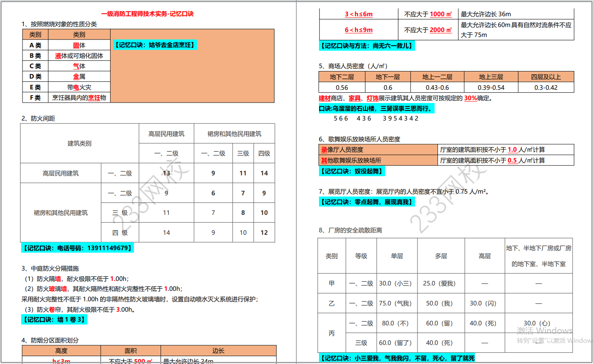The height and width of the screenshot is (364, 593).
Task: Click the 丙 category cell
Action: pos(332,333)
